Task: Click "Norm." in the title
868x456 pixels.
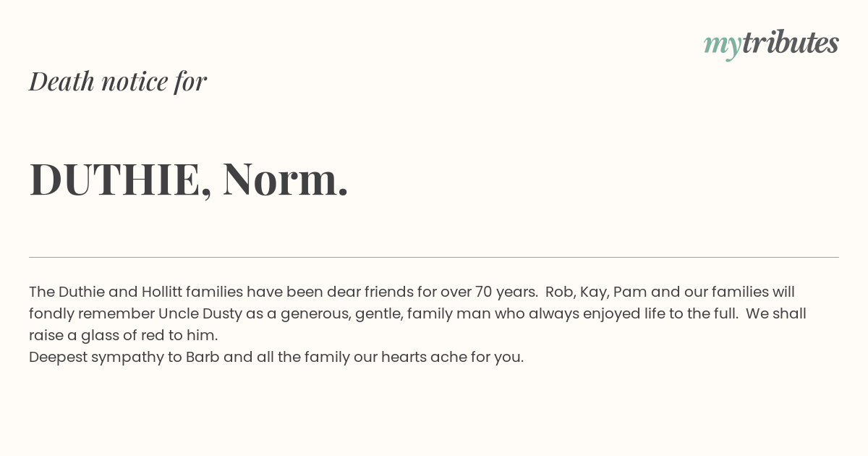Action: 286,180
